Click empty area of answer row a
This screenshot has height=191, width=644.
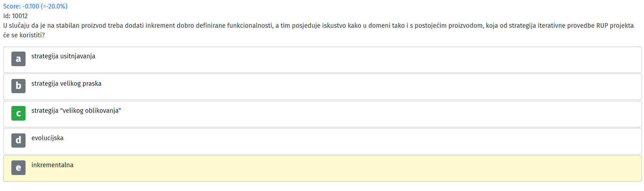(355, 60)
